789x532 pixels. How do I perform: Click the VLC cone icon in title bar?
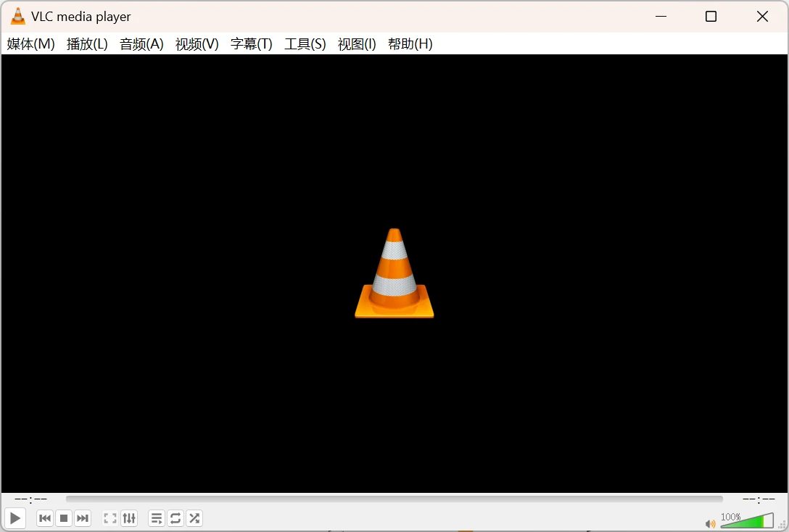pos(17,17)
